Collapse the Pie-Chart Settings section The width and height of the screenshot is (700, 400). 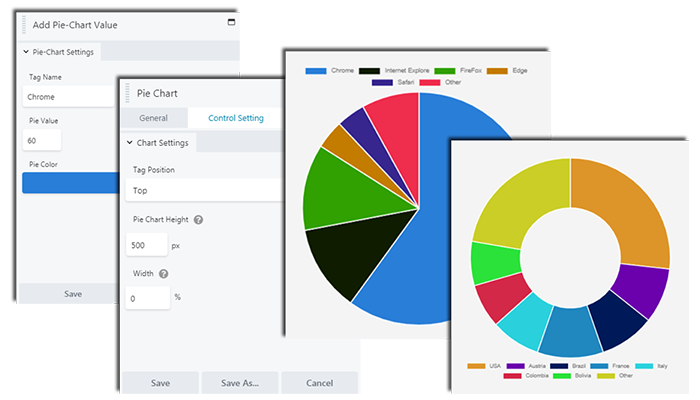click(x=26, y=51)
